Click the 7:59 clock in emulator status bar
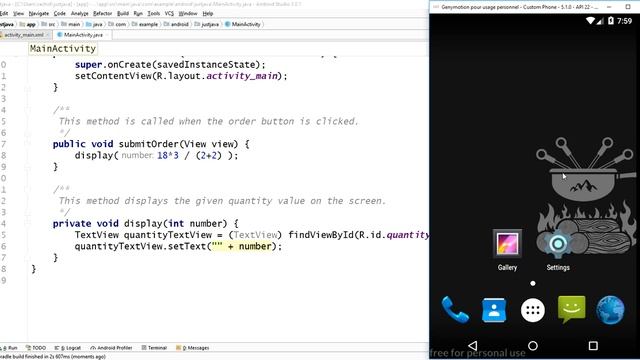The height and width of the screenshot is (360, 640). pos(624,21)
